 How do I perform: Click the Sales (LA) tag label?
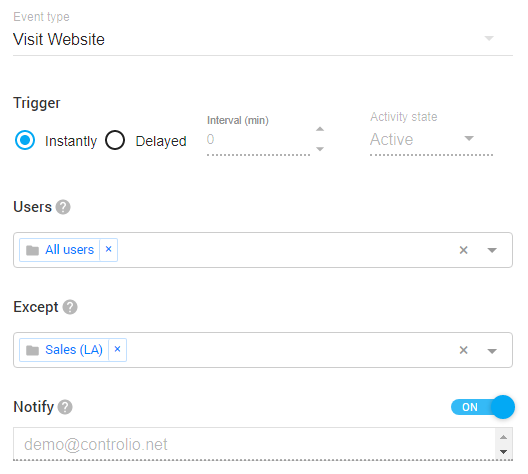pyautogui.click(x=74, y=350)
